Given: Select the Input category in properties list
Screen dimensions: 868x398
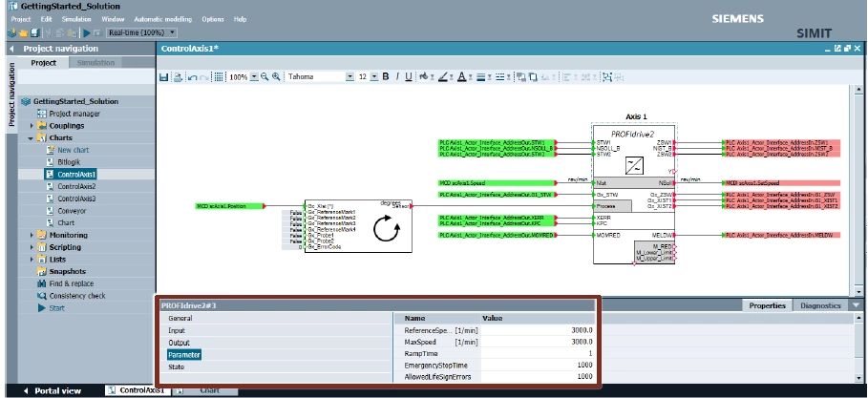Looking at the screenshot, I should point(179,330).
